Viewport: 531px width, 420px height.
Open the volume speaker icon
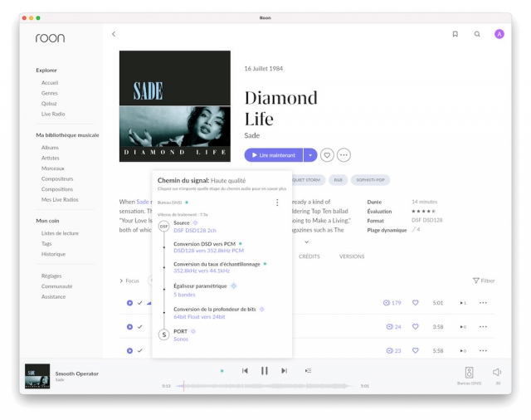pyautogui.click(x=497, y=372)
